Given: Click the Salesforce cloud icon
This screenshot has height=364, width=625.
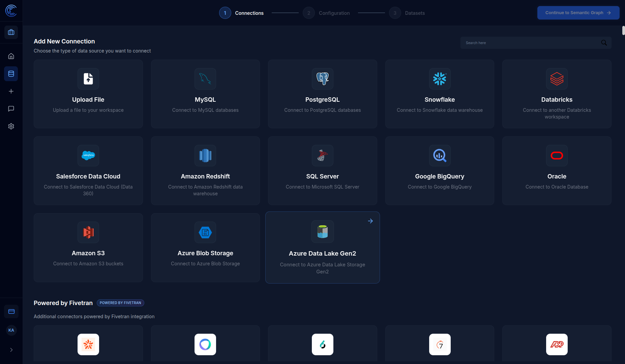Looking at the screenshot, I should [88, 156].
